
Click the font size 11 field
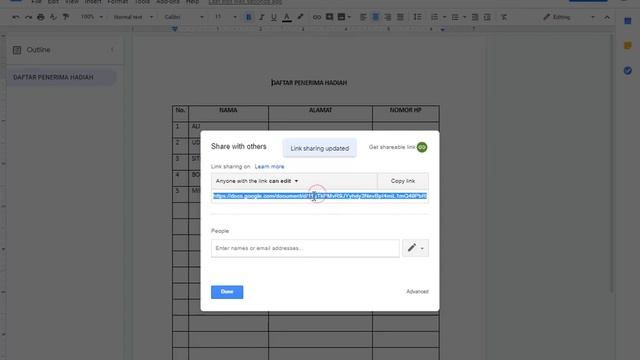coord(218,17)
